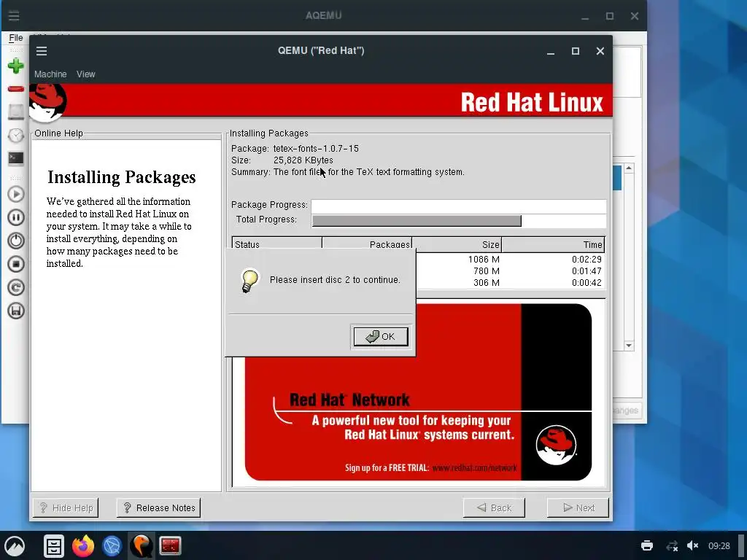Screen dimensions: 747x560
Task: Minimize the QEMU Red Hat window
Action: 551,51
